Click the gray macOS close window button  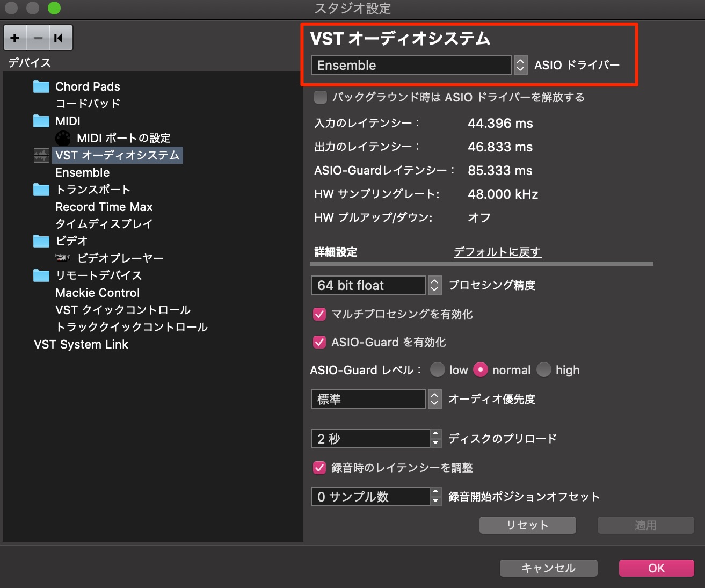(x=11, y=8)
